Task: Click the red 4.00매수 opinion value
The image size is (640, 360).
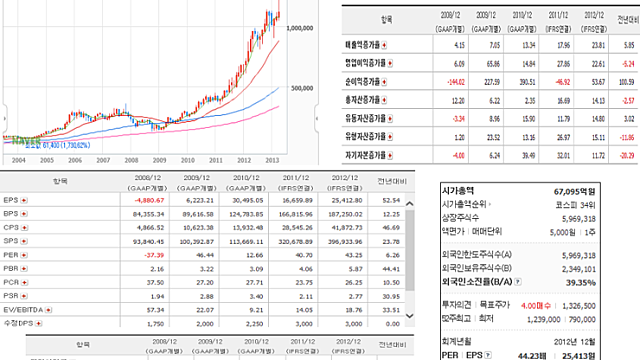Action: [x=536, y=306]
